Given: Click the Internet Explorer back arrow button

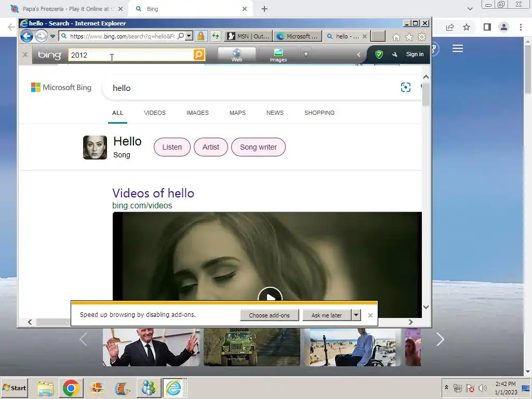Looking at the screenshot, I should [27, 36].
